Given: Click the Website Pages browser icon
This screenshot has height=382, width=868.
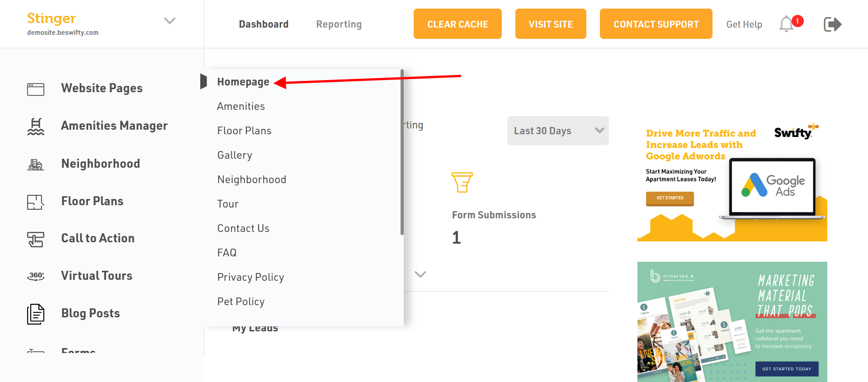Looking at the screenshot, I should pyautogui.click(x=36, y=89).
